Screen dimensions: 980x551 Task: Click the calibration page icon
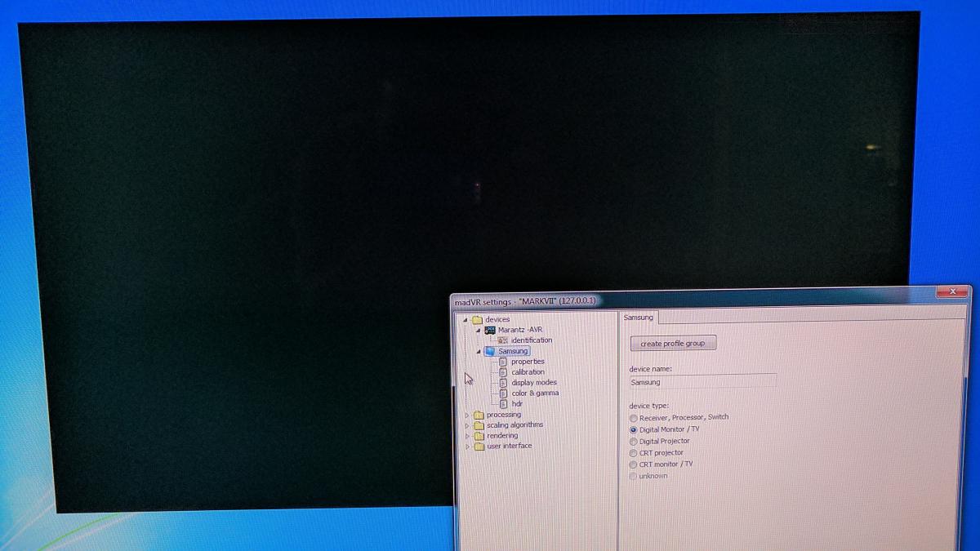click(x=503, y=372)
